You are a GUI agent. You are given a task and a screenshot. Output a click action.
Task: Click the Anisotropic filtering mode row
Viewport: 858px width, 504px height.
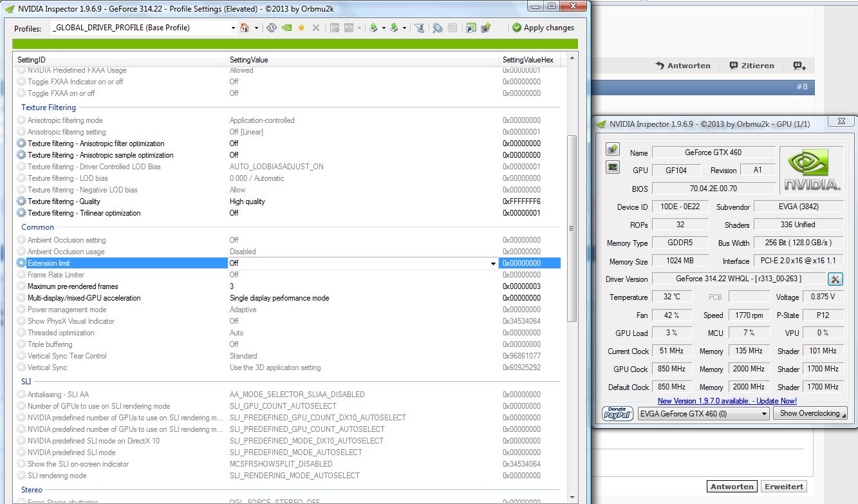pos(288,120)
